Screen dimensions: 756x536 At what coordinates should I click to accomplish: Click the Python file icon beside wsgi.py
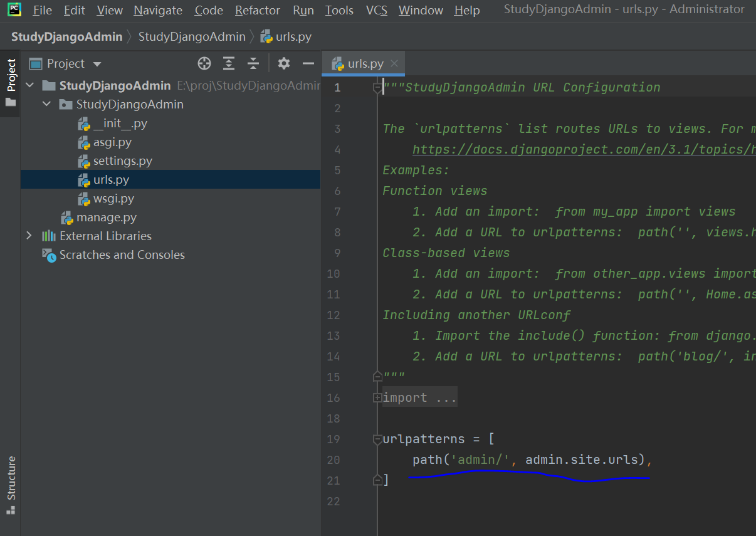click(x=84, y=199)
